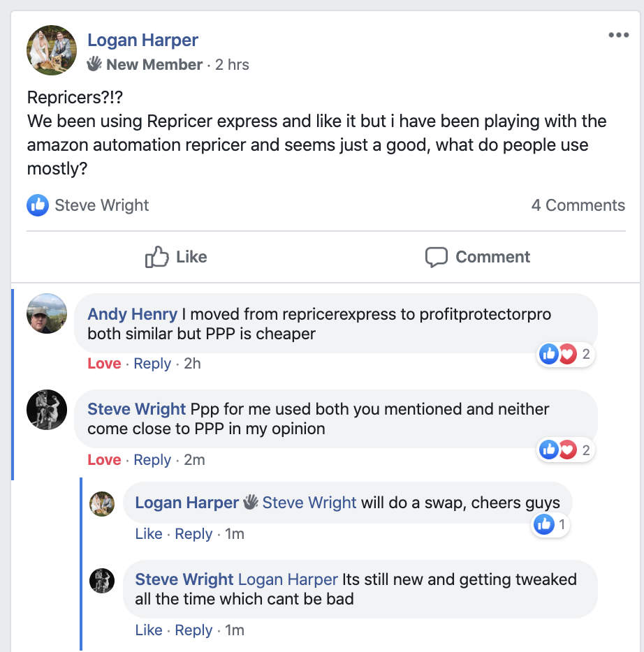Click the love reaction icon on Steve Wright's comment
Viewport: 644px width, 652px height.
[x=569, y=450]
